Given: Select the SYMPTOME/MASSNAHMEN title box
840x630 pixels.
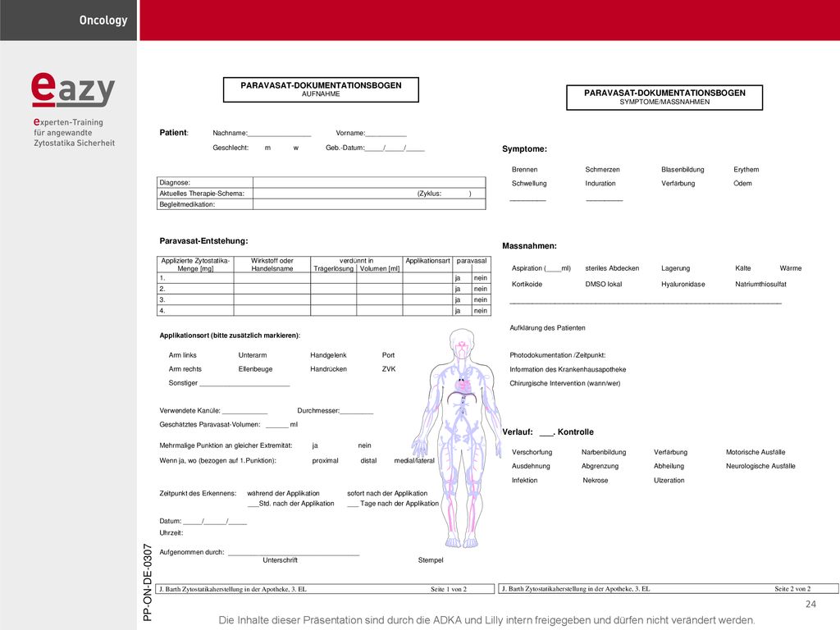Looking at the screenshot, I should 664,98.
